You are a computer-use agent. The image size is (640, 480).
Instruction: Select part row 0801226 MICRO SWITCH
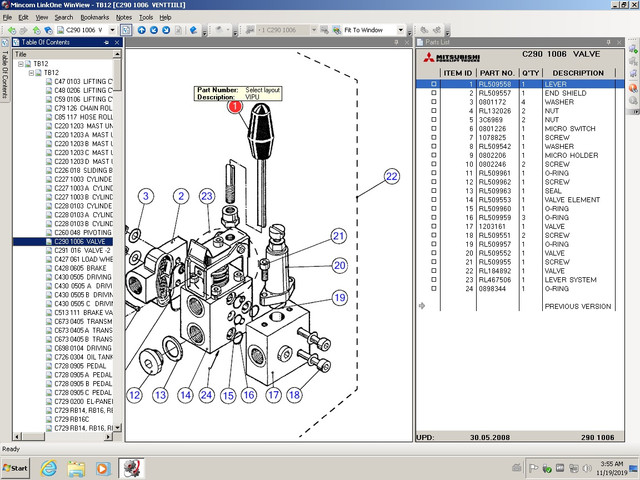pos(520,129)
